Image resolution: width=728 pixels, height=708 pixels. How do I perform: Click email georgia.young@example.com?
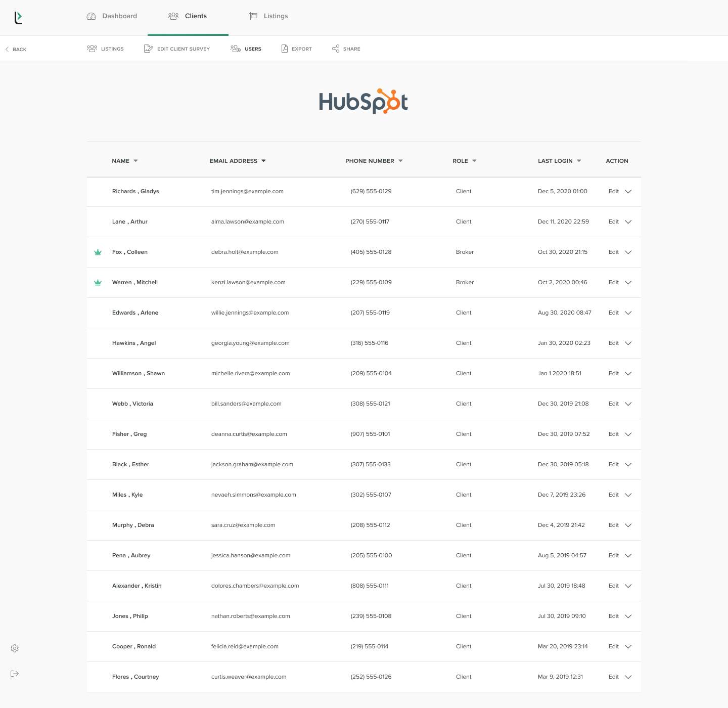[x=250, y=343]
